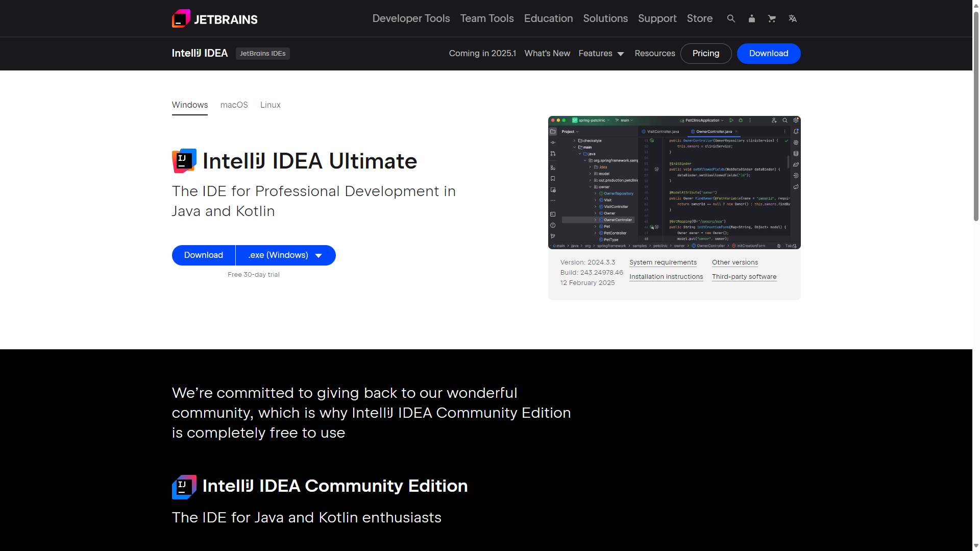Switch to the Linux tab

click(x=270, y=105)
